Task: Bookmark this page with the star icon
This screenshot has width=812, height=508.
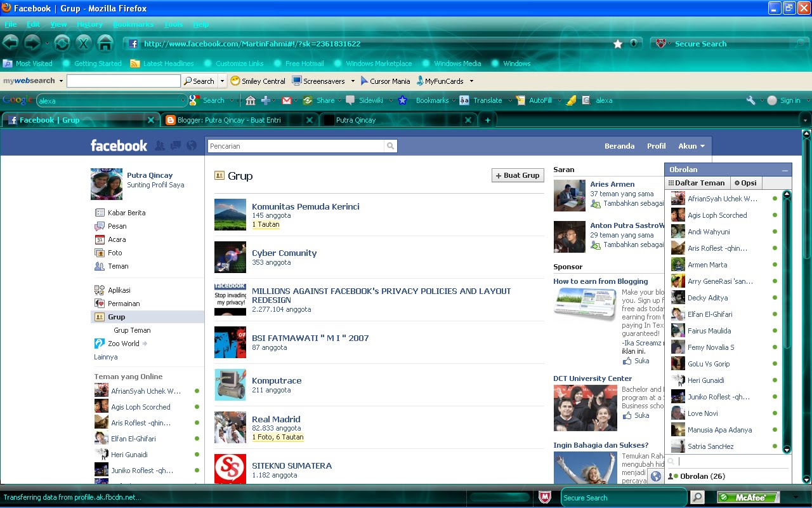Action: [618, 44]
